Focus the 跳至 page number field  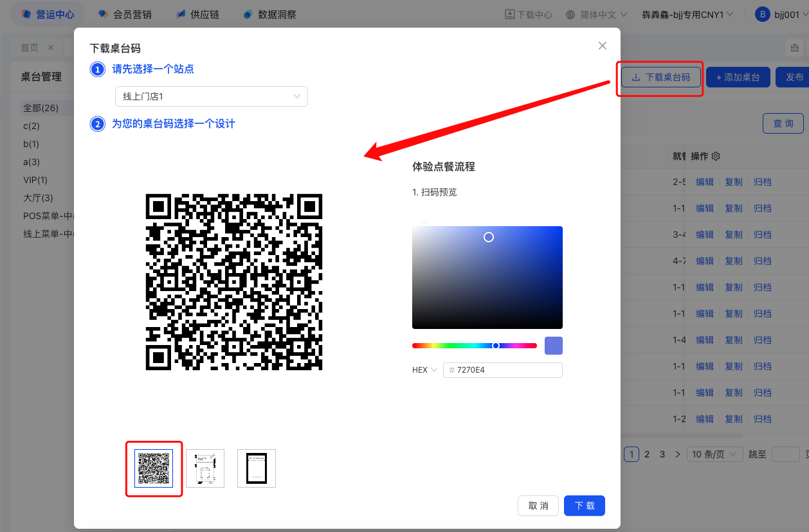click(x=785, y=454)
